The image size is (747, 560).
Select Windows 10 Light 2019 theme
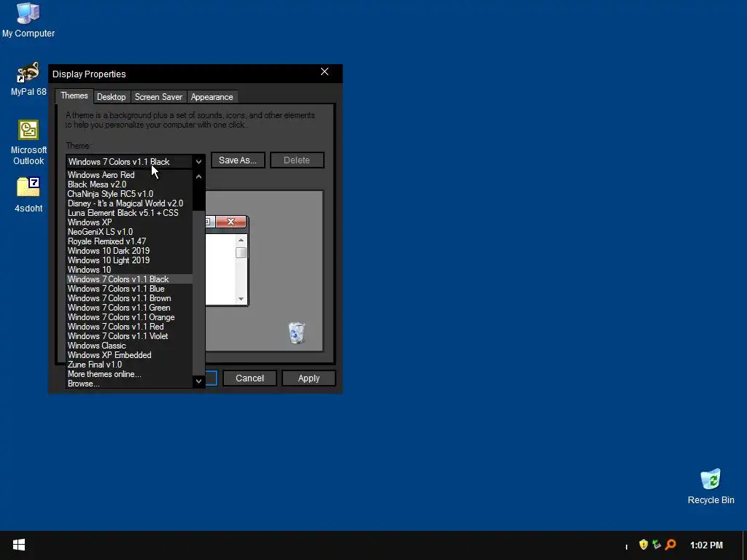129,260
